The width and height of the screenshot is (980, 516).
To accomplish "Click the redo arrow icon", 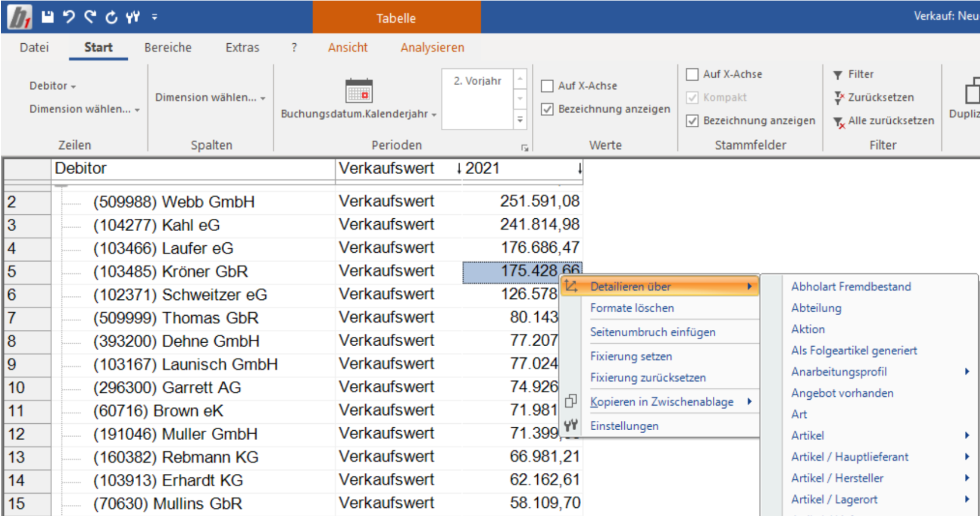I will pyautogui.click(x=90, y=17).
